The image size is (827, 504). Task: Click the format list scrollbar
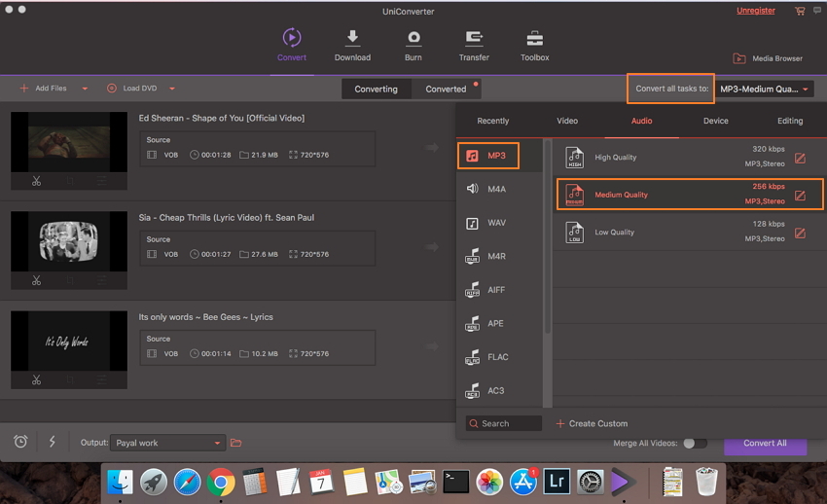[x=548, y=237]
